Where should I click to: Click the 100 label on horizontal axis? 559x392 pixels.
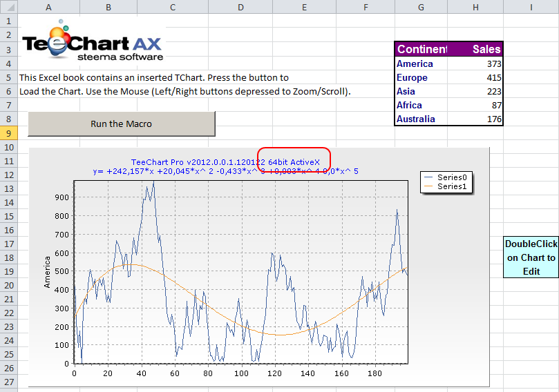[x=241, y=373]
